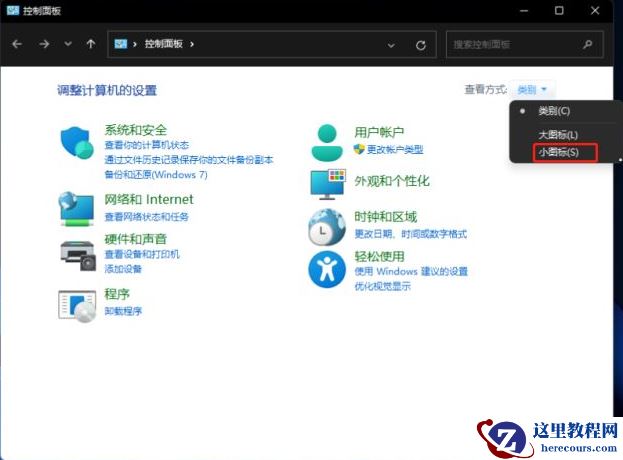Screen dimensions: 623x460
Task: Open User Accounts person icon
Action: pyautogui.click(x=327, y=143)
